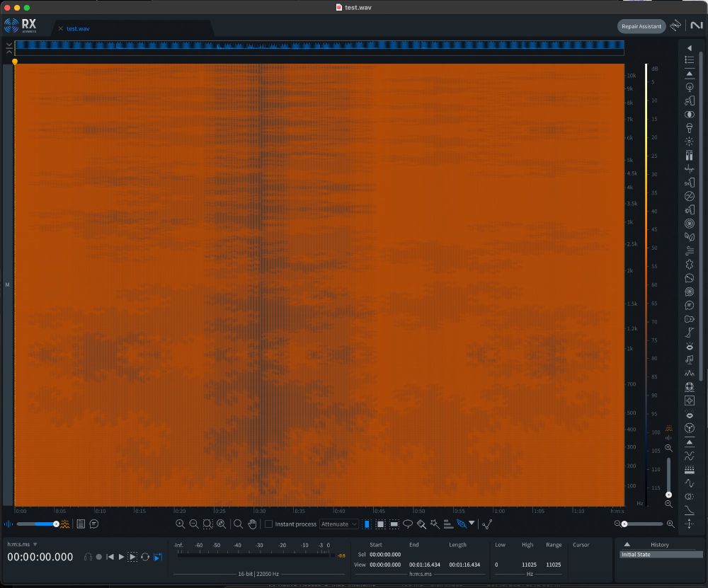This screenshot has height=588, width=708.
Task: Open the module list filter menu
Action: click(x=690, y=60)
